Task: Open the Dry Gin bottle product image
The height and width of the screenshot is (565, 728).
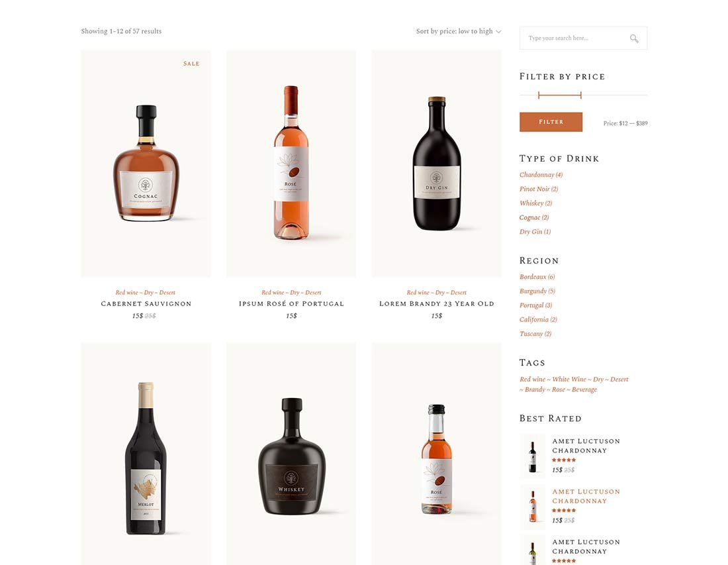Action: [x=436, y=164]
